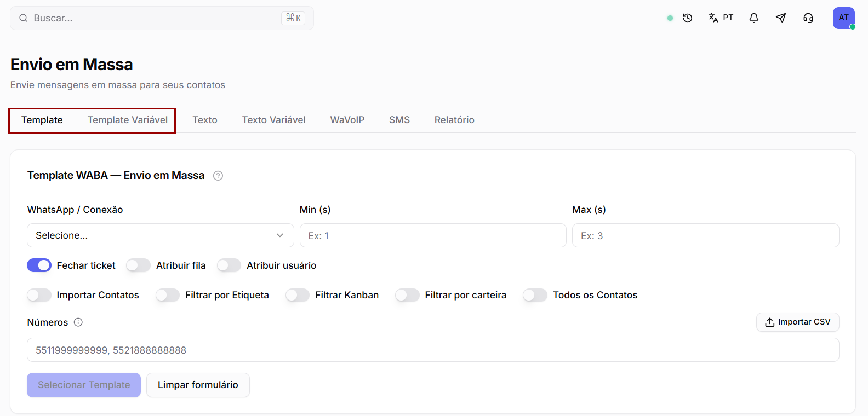
Task: Click the search magnifier icon
Action: point(24,18)
